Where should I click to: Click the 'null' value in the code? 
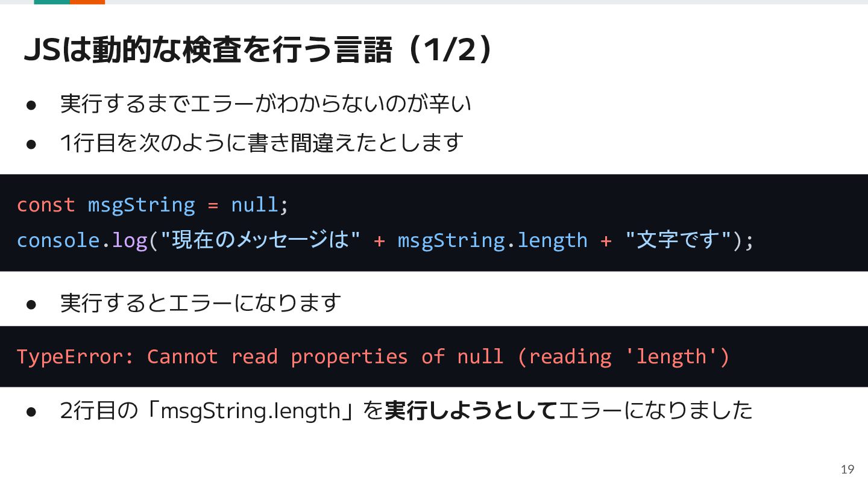(254, 205)
